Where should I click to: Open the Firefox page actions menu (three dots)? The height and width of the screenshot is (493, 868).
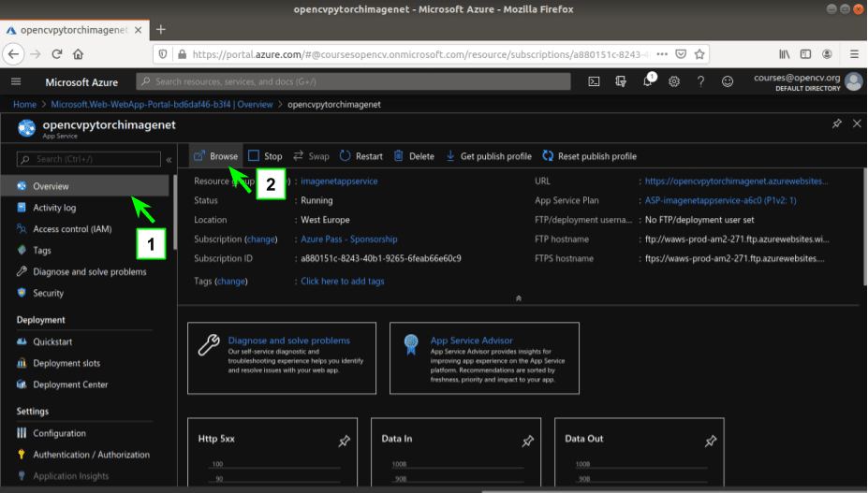661,54
